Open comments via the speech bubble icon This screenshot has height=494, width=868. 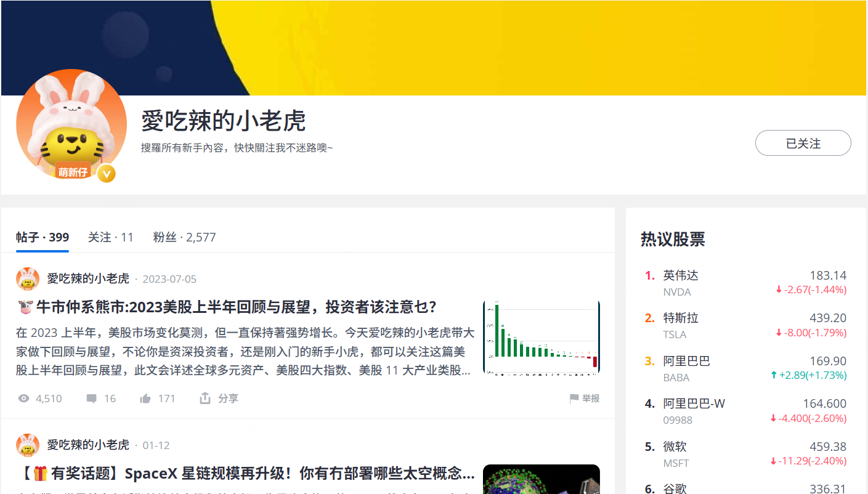coord(92,399)
